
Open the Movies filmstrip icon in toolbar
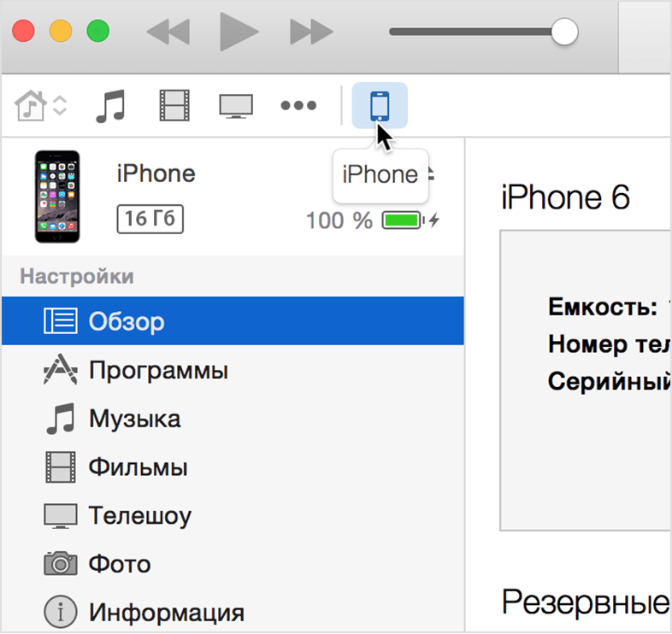click(x=174, y=105)
